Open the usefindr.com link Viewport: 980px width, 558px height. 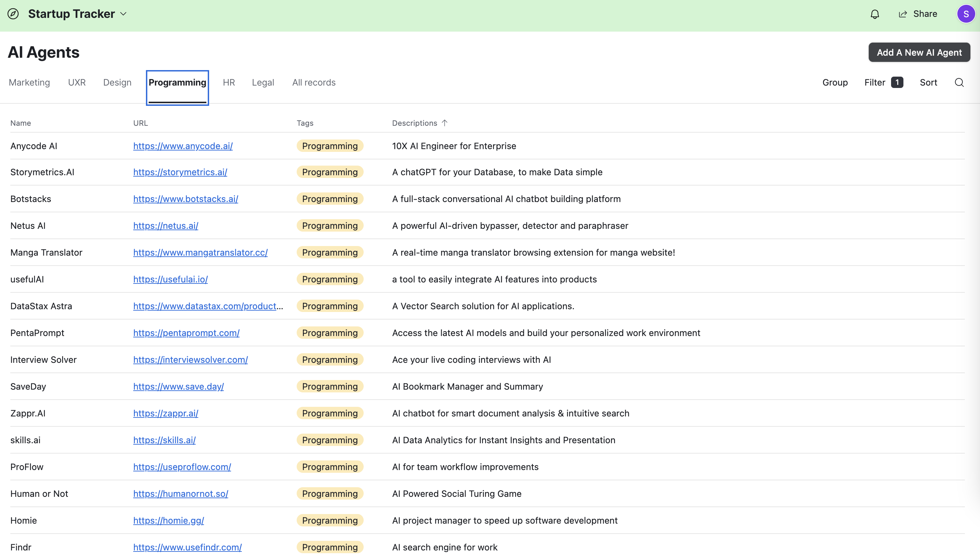(187, 548)
